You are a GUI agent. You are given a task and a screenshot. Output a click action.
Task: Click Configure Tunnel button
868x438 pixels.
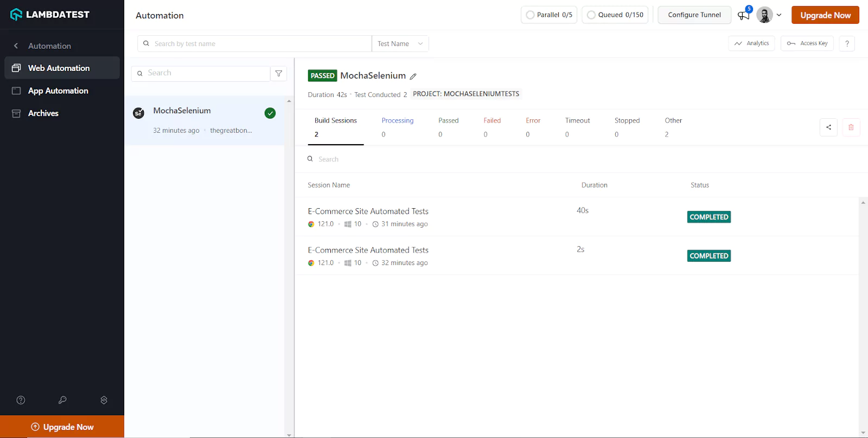(x=694, y=15)
